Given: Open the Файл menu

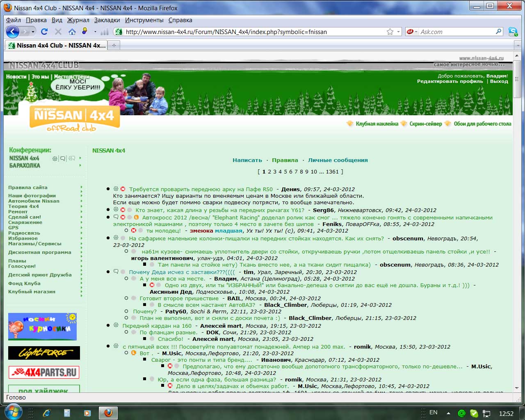Looking at the screenshot, I should coord(14,20).
